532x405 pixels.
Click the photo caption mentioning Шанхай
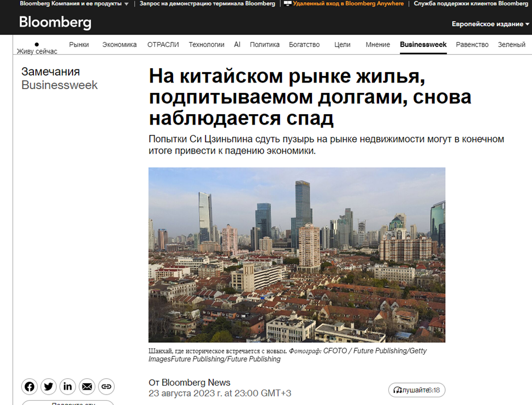point(287,355)
